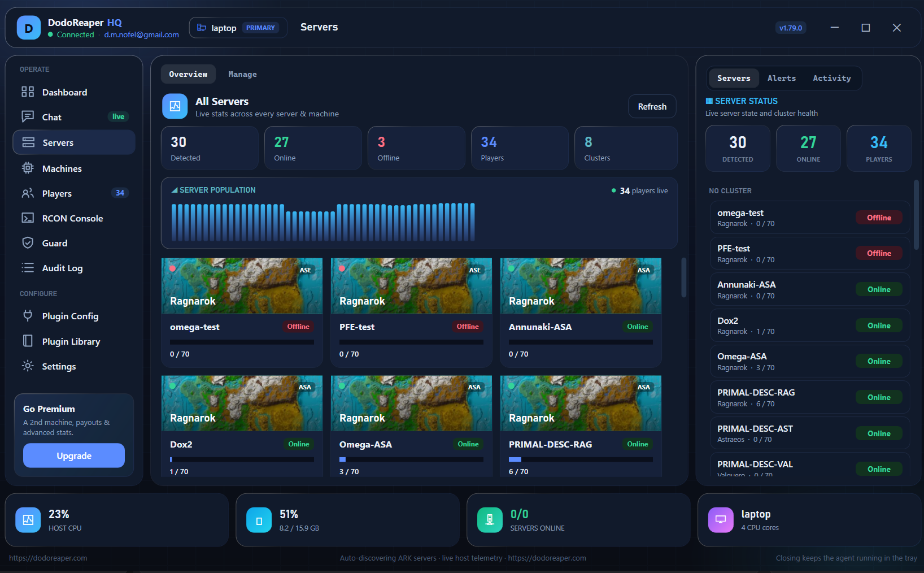This screenshot has height=573, width=924.
Task: Click the laptop machine icon in header
Action: click(202, 28)
